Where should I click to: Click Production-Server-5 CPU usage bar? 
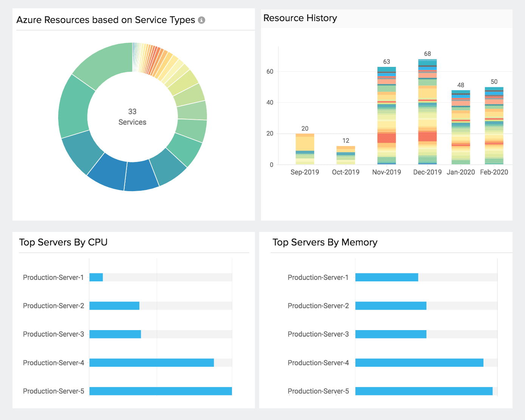click(161, 391)
